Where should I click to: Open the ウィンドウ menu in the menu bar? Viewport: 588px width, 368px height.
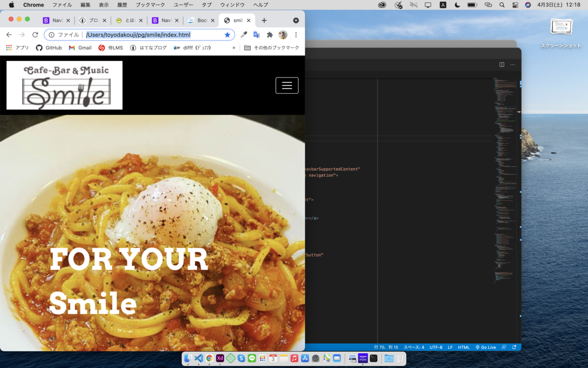coord(232,5)
